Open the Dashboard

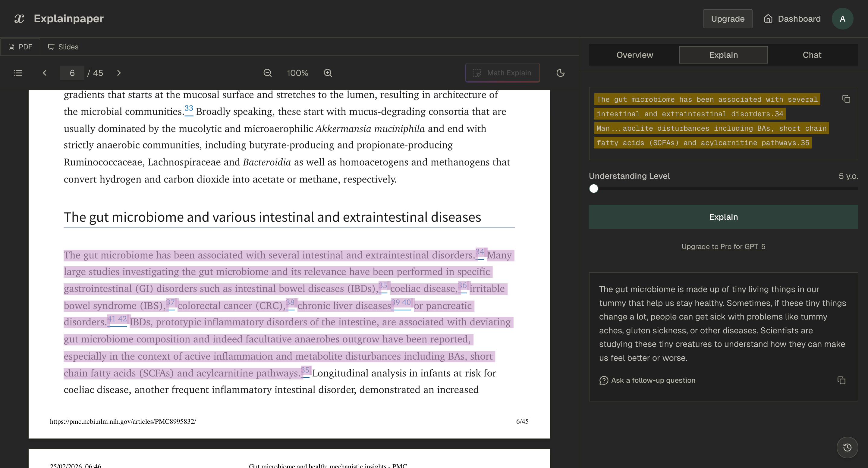click(x=792, y=18)
